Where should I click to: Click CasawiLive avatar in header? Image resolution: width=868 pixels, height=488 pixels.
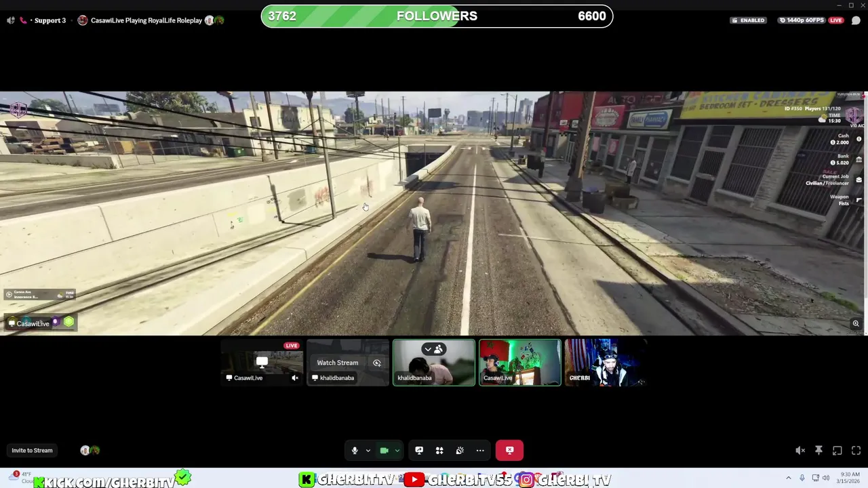click(x=83, y=20)
